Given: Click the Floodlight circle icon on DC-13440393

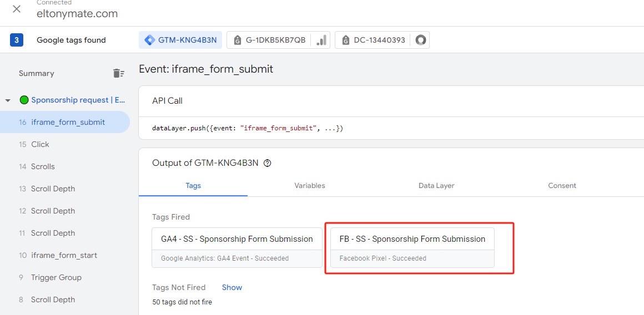Looking at the screenshot, I should (x=420, y=40).
